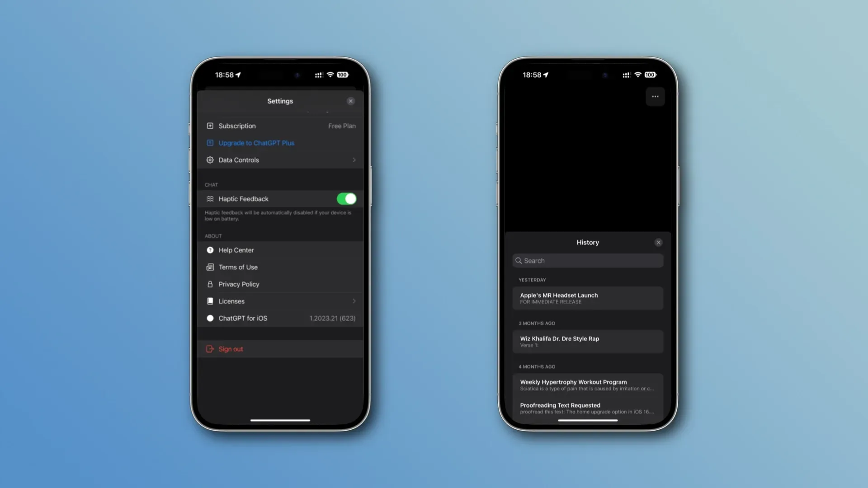Tap the History close button icon
Screen dimensions: 868x488
click(658, 243)
